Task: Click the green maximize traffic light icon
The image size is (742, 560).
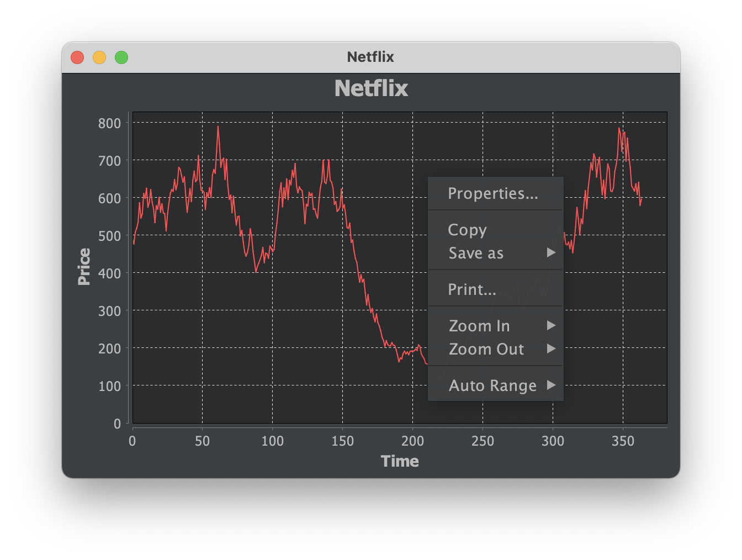Action: point(121,57)
